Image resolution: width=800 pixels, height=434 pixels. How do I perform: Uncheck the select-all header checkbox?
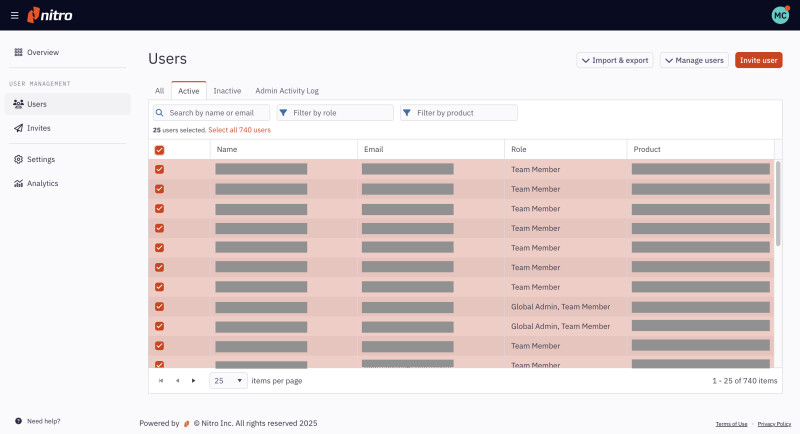point(159,150)
